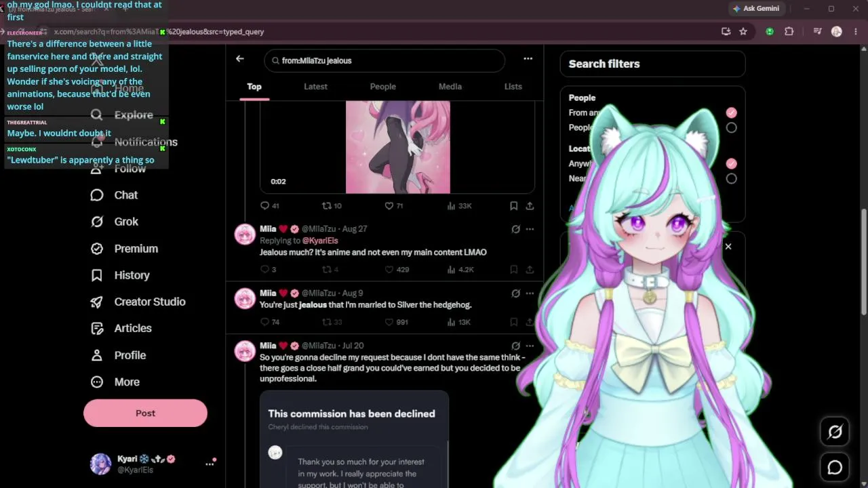Switch to the Lists tab
868x488 pixels.
[x=513, y=87]
